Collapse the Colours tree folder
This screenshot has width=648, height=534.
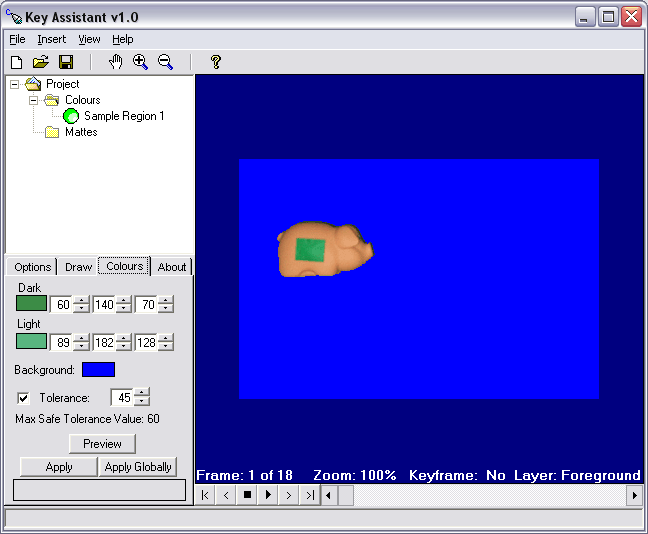coord(33,100)
